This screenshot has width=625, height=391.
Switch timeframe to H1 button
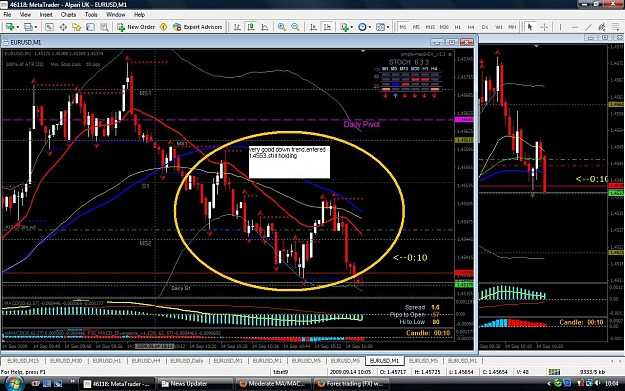coord(458,27)
